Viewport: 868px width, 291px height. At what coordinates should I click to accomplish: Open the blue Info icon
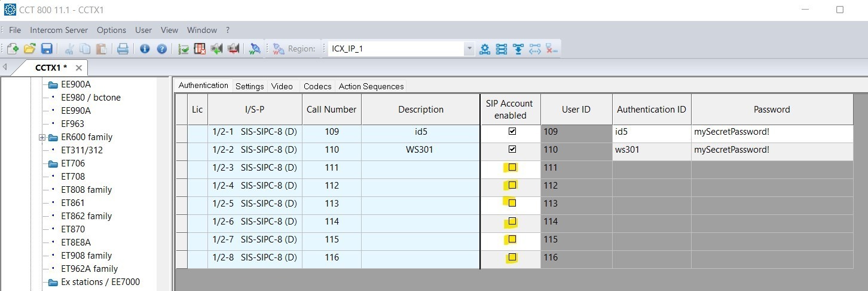click(145, 49)
